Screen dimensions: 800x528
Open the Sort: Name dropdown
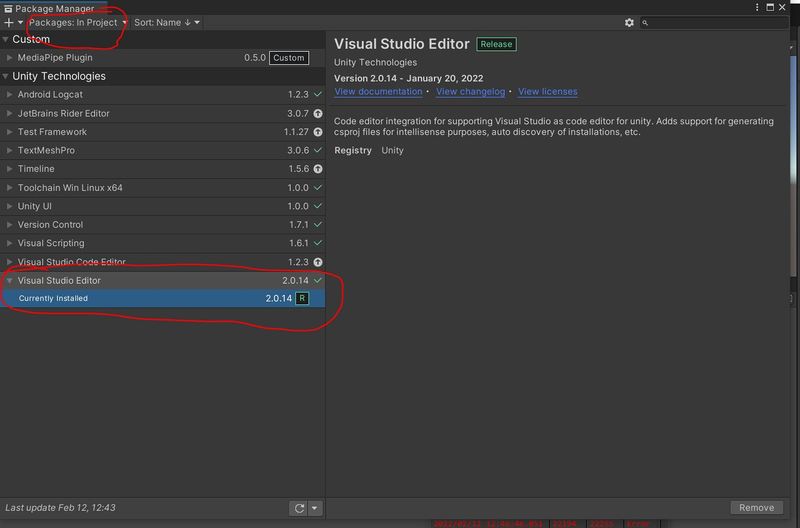[x=167, y=22]
